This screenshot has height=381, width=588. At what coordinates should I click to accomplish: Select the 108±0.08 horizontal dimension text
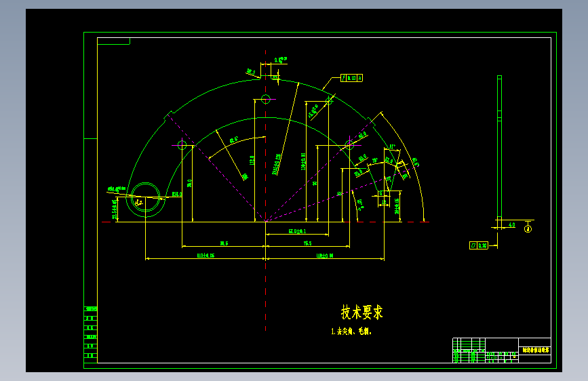click(x=325, y=256)
